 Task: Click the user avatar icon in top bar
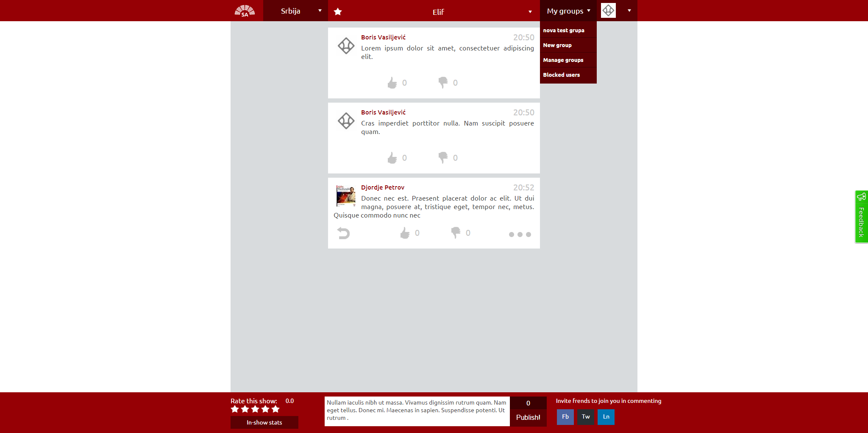pyautogui.click(x=608, y=11)
